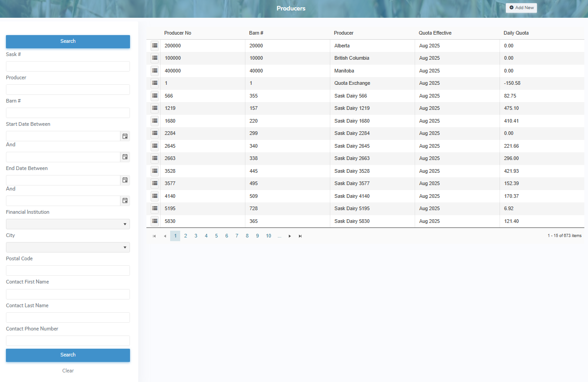Open calendar picker for Start Date Between
Viewport: 588px width, 382px height.
[125, 136]
